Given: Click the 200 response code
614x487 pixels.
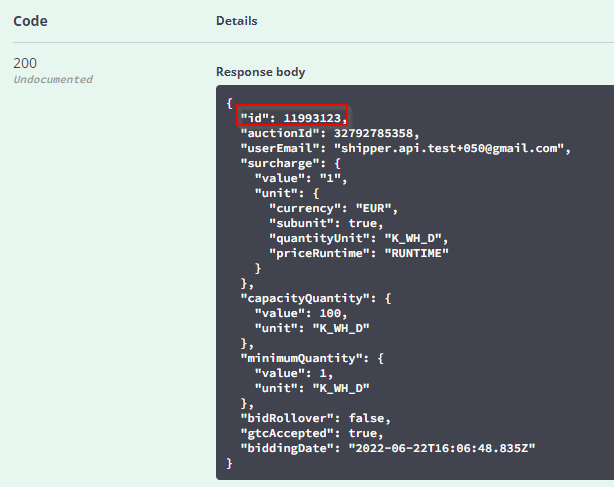Looking at the screenshot, I should pyautogui.click(x=26, y=63).
